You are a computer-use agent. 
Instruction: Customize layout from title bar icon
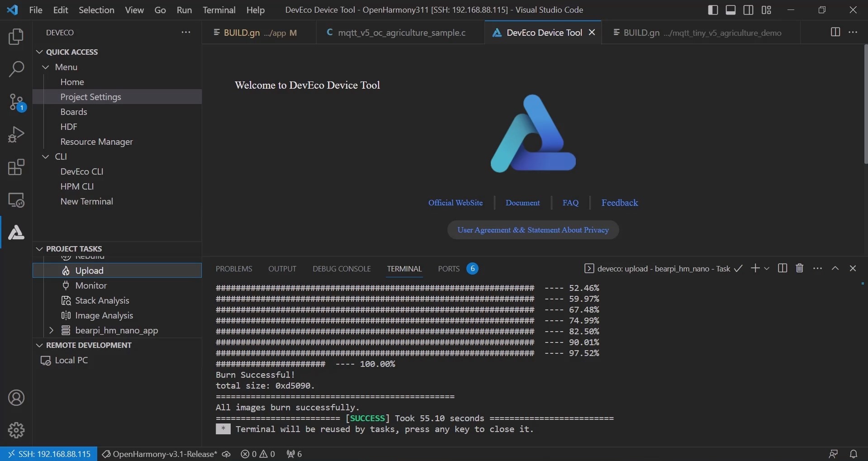[x=766, y=10]
